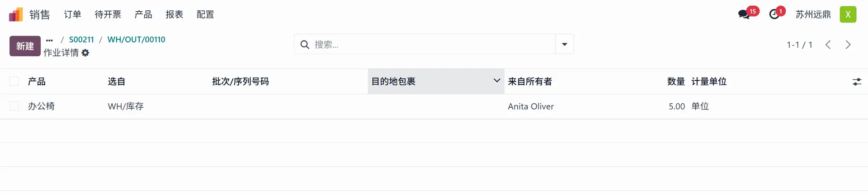Expand the breadcrumb ellipsis menu
The image size is (868, 193).
pos(49,40)
